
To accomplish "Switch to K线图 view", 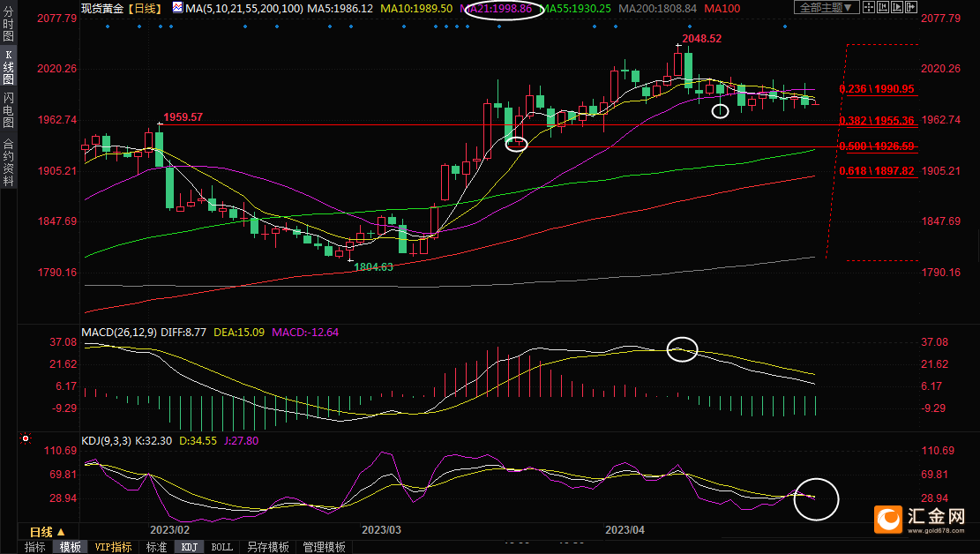I will tap(8, 68).
